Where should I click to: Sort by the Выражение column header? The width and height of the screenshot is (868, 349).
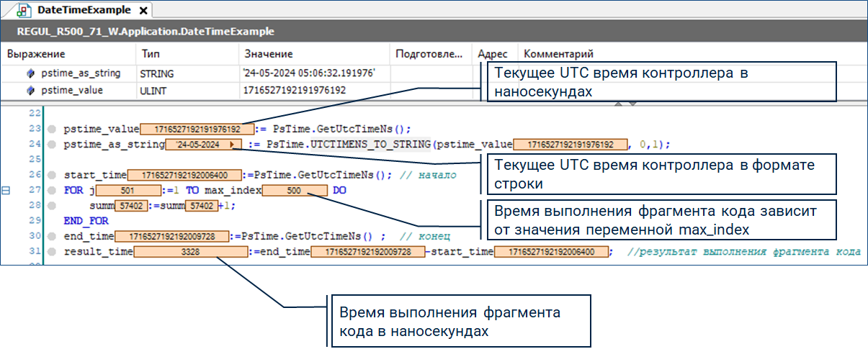pos(36,54)
